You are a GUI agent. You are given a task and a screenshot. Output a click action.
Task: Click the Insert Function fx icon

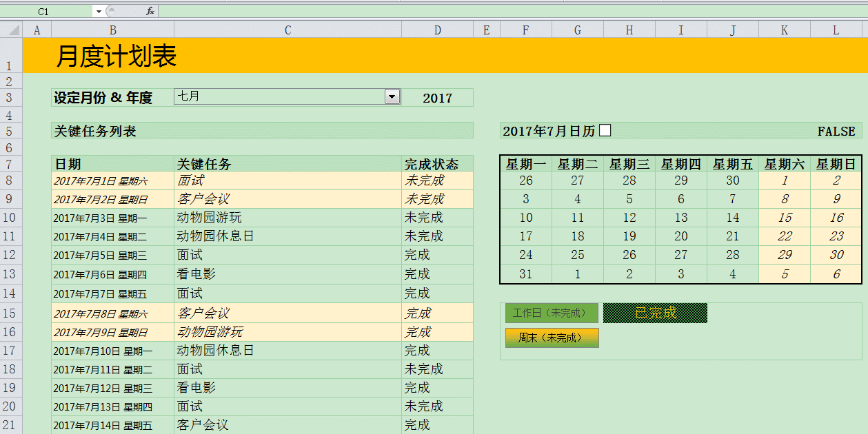[150, 11]
